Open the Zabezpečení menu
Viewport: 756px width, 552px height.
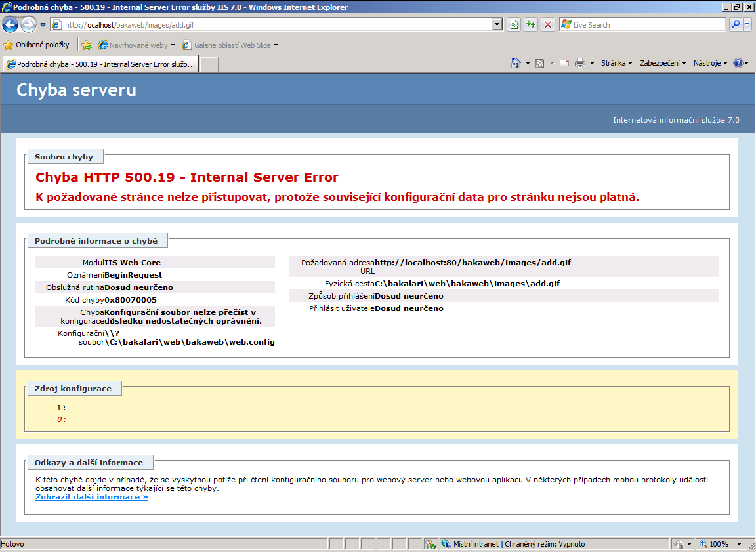tap(662, 63)
